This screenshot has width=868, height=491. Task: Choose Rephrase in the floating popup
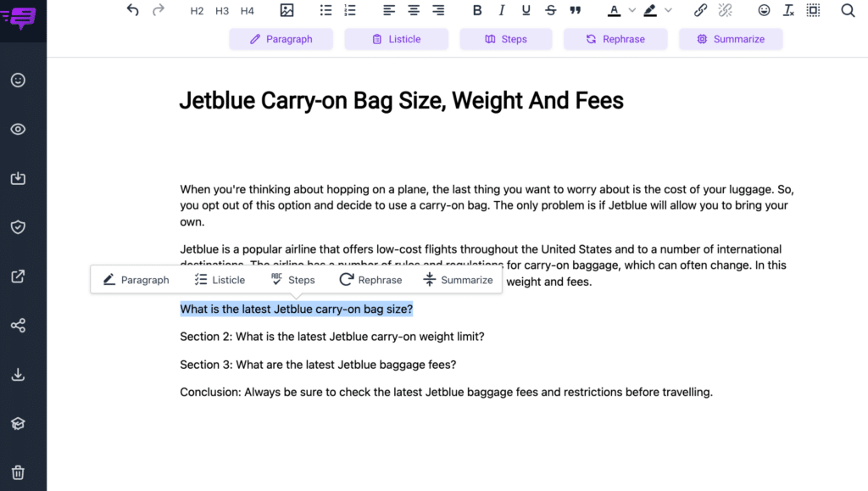pos(370,280)
